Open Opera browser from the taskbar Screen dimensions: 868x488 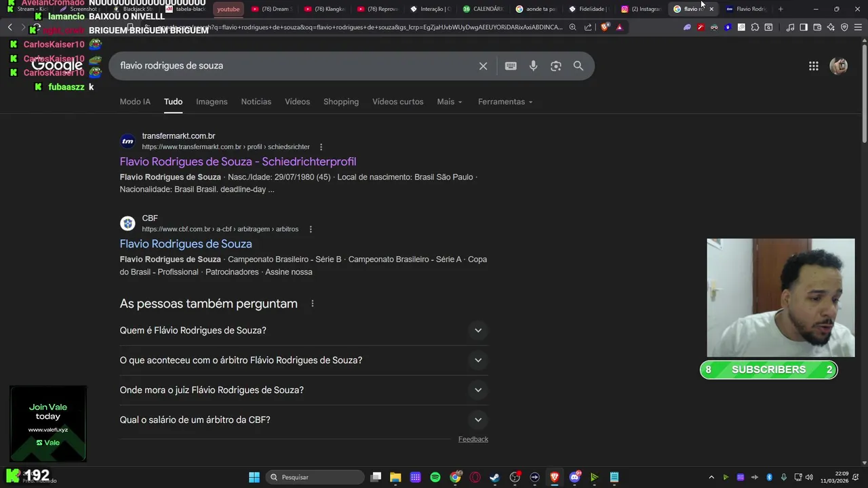[475, 477]
